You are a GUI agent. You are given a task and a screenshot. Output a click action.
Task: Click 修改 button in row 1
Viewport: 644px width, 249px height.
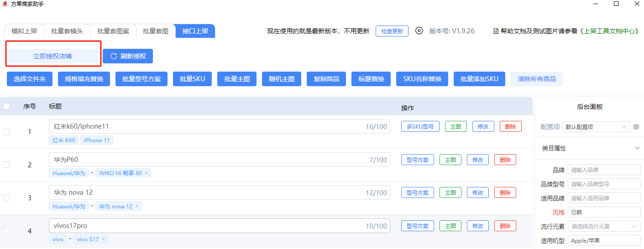tap(483, 127)
